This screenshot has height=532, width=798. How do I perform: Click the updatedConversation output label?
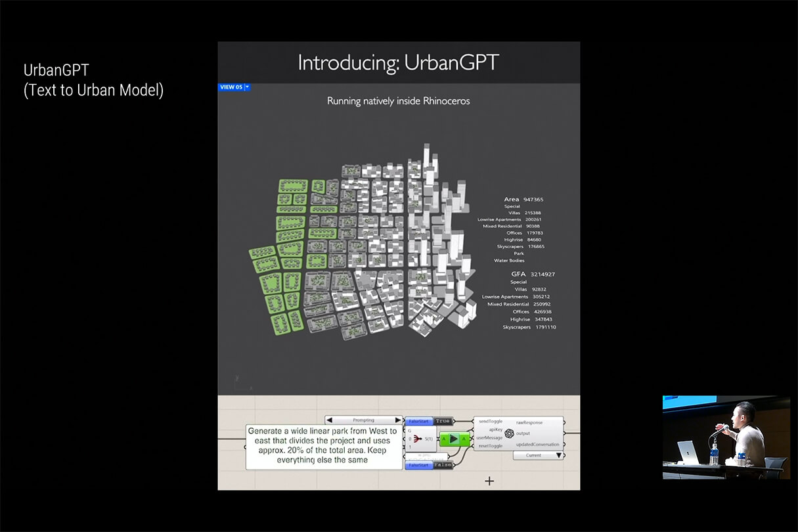pyautogui.click(x=537, y=445)
